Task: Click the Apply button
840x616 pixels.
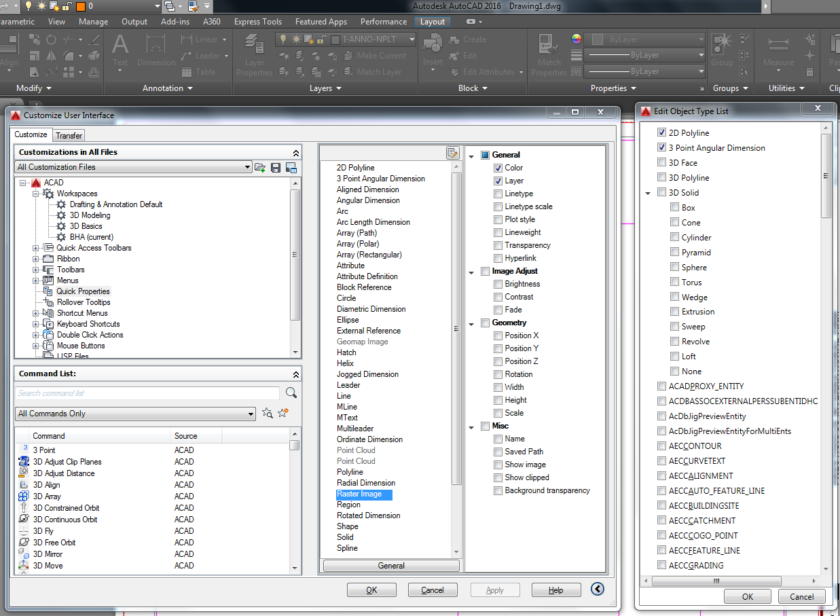Action: [495, 590]
